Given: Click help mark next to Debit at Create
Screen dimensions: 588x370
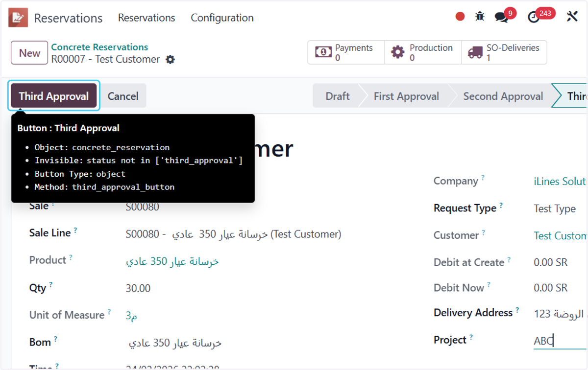Looking at the screenshot, I should coord(509,260).
